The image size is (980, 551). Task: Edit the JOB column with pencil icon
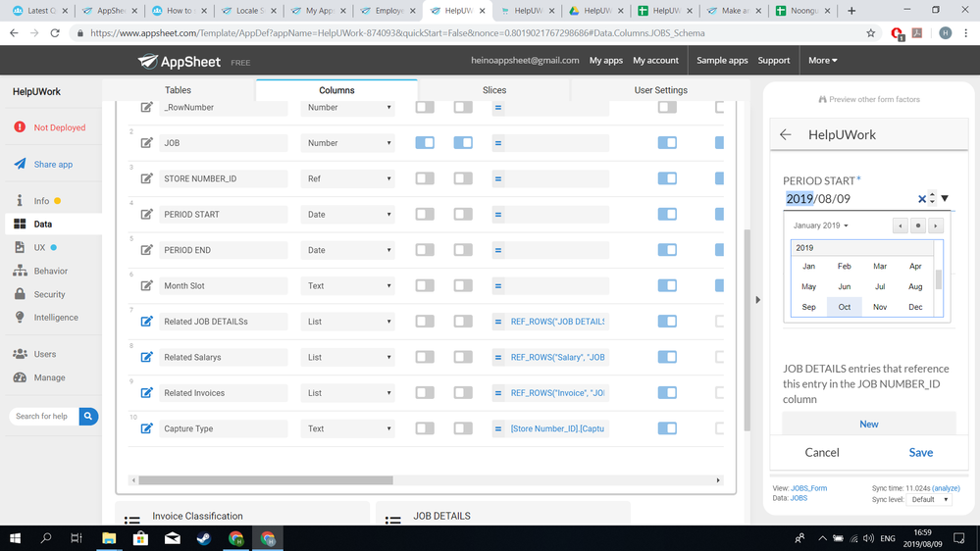tap(147, 143)
